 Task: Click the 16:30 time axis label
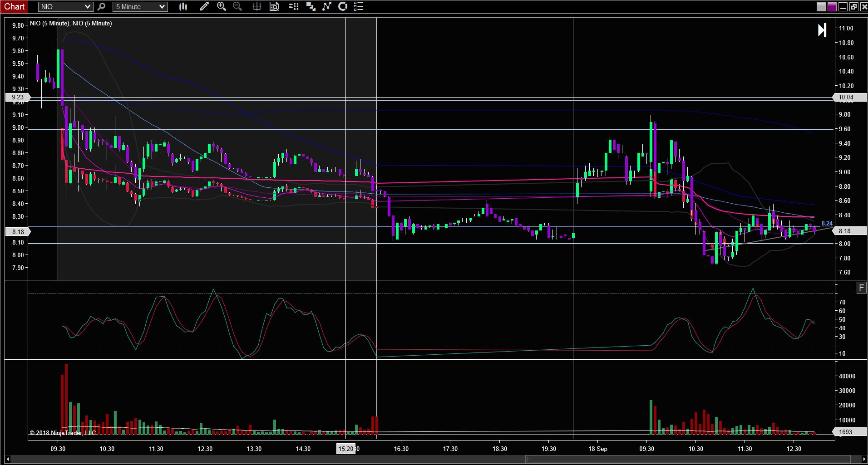click(x=401, y=449)
